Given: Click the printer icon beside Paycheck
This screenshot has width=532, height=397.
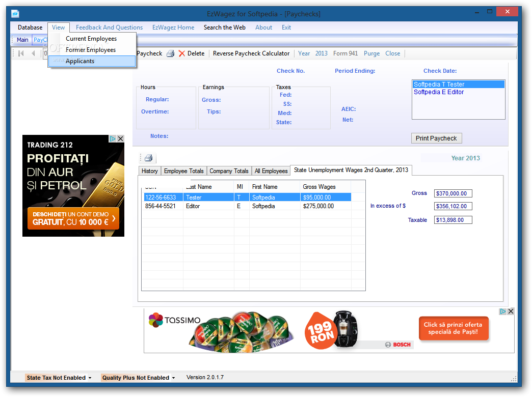Looking at the screenshot, I should click(170, 53).
